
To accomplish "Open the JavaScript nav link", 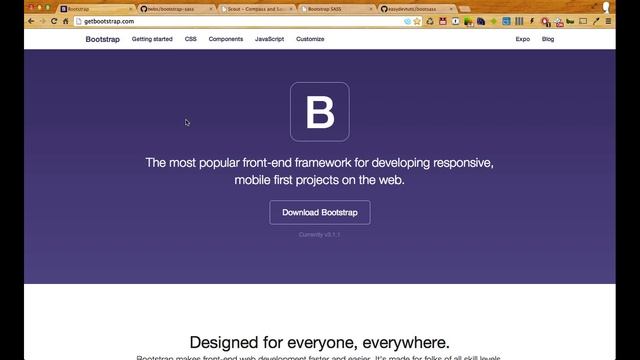I will (x=269, y=39).
